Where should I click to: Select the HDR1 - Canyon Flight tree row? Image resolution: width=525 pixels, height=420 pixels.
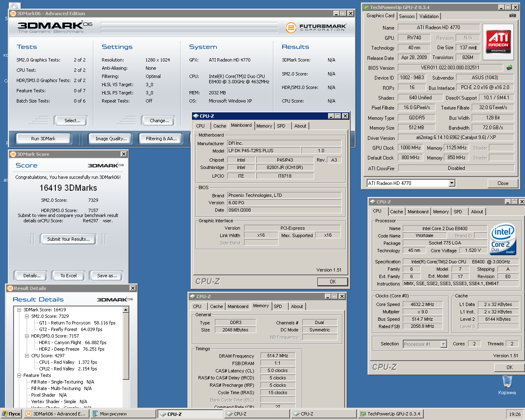point(73,342)
